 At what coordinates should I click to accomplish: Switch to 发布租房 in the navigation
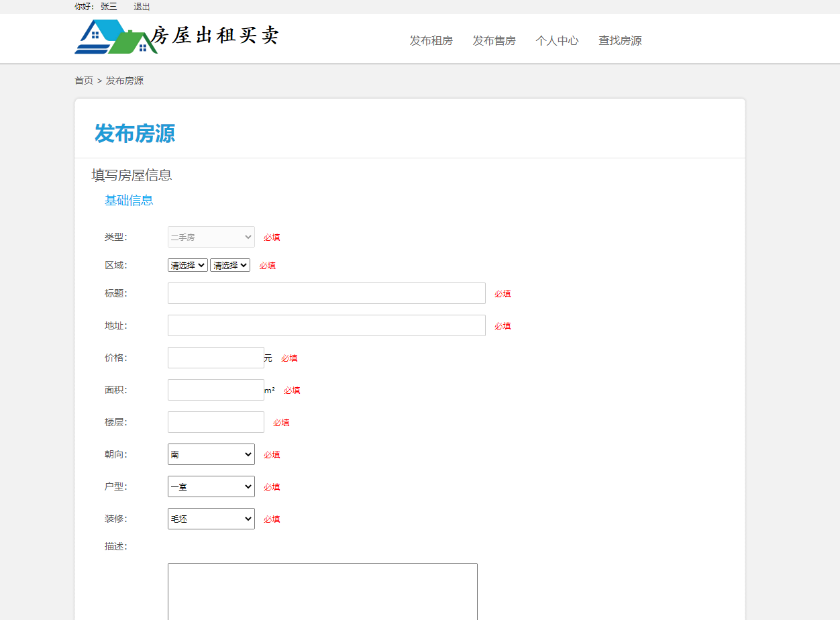(x=431, y=40)
